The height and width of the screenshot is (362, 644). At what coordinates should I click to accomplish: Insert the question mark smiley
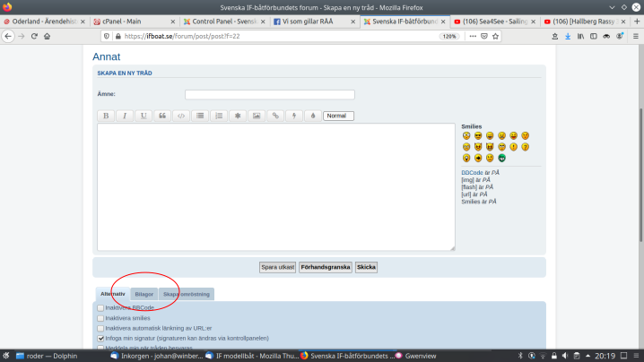526,147
